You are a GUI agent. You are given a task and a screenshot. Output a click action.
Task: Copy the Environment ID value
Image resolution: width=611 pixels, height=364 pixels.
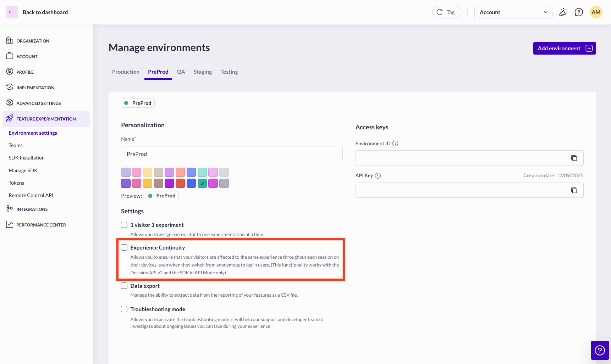click(x=574, y=158)
